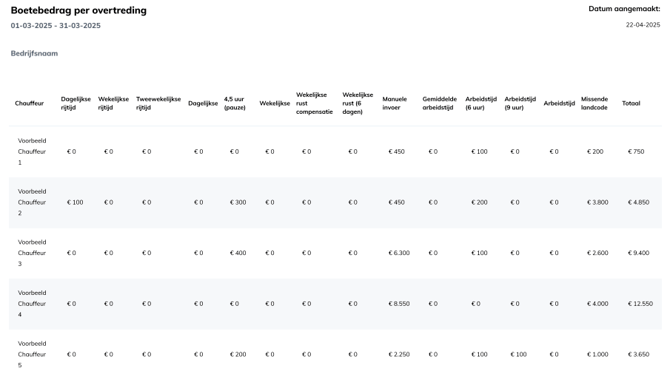Select the 'Voorbeeld Chauffeur 1' row name
Viewport: 670px width, 385px height.
pos(32,152)
